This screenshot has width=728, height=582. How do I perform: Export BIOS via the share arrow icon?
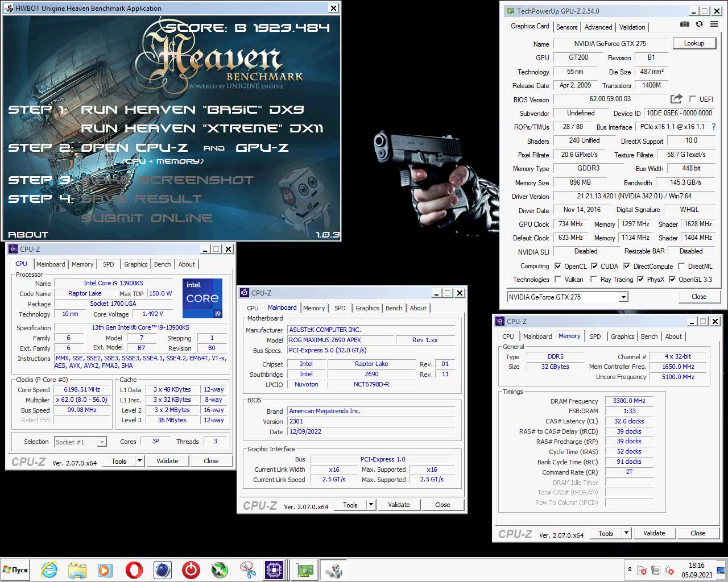[x=676, y=99]
